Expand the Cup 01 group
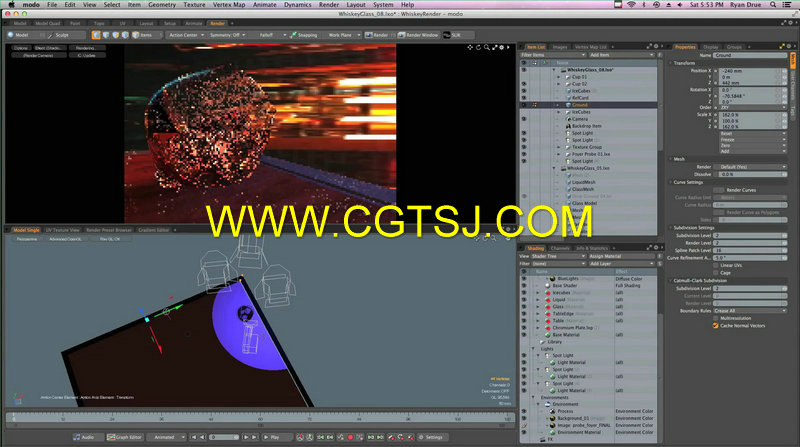The height and width of the screenshot is (447, 800). 558,77
